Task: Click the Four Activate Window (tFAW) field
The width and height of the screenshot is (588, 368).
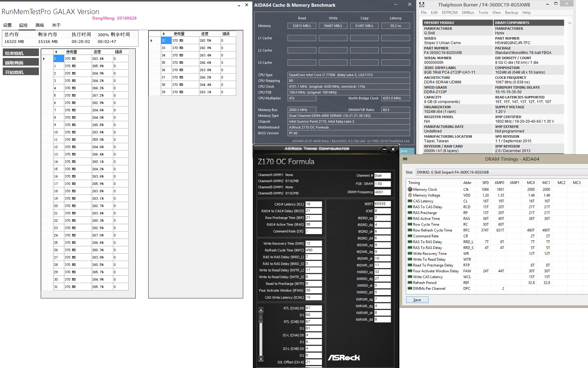Action: tap(314, 290)
